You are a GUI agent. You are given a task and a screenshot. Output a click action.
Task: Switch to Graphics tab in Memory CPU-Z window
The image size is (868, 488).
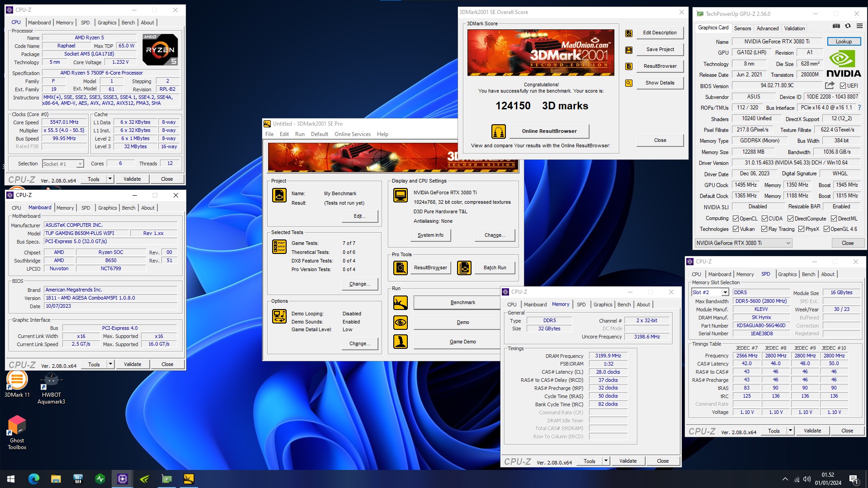[603, 305]
